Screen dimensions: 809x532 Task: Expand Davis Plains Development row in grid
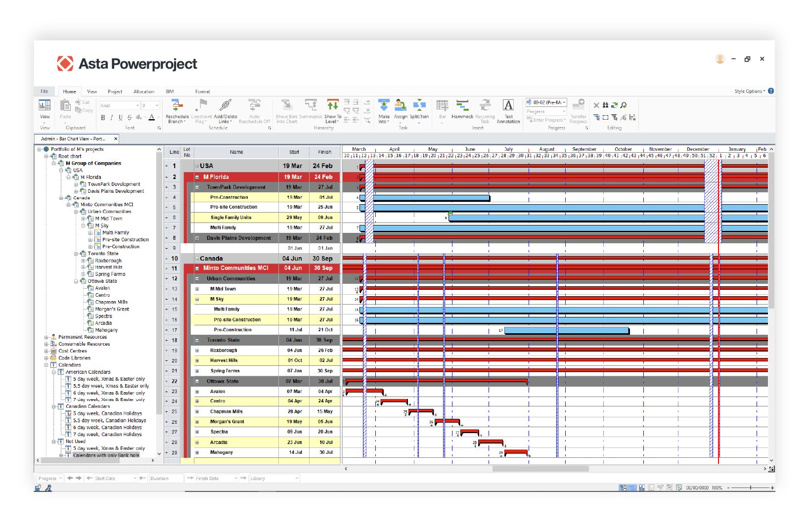coord(197,238)
